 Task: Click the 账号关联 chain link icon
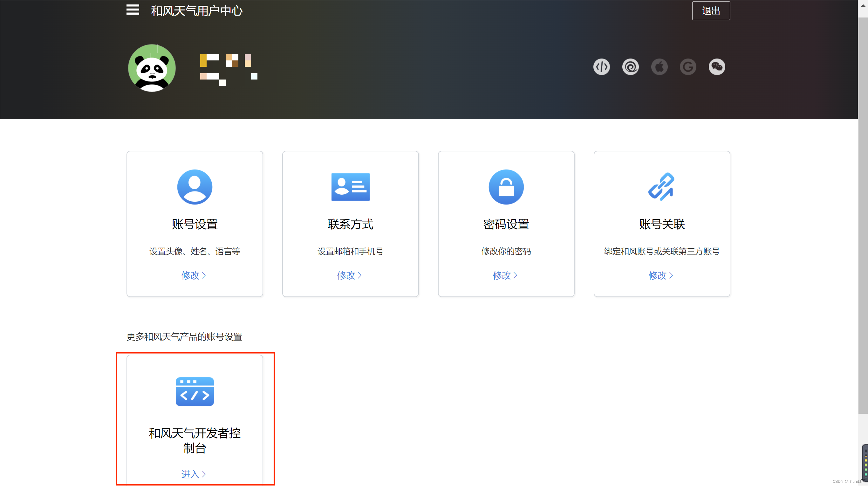click(661, 187)
